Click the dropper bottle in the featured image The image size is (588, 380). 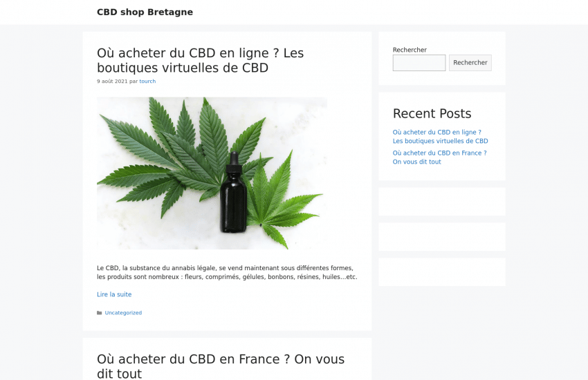point(234,193)
